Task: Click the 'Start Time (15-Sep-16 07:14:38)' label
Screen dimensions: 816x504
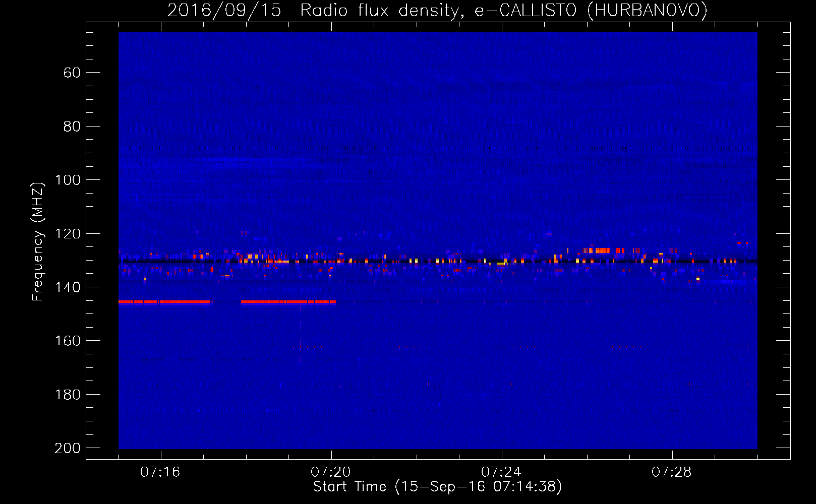Action: pos(437,487)
